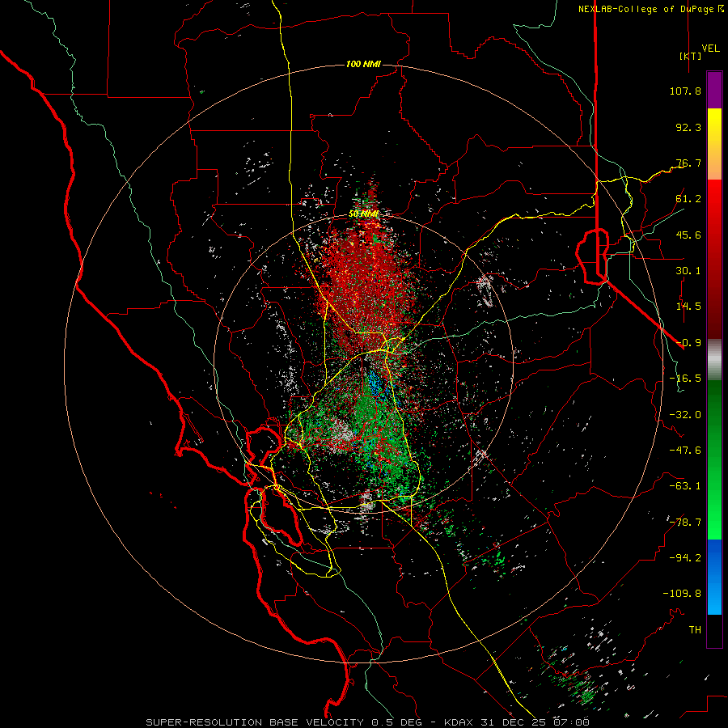Select the -47.6 velocity scale value
Viewport: 728px width, 728px height.
[685, 451]
